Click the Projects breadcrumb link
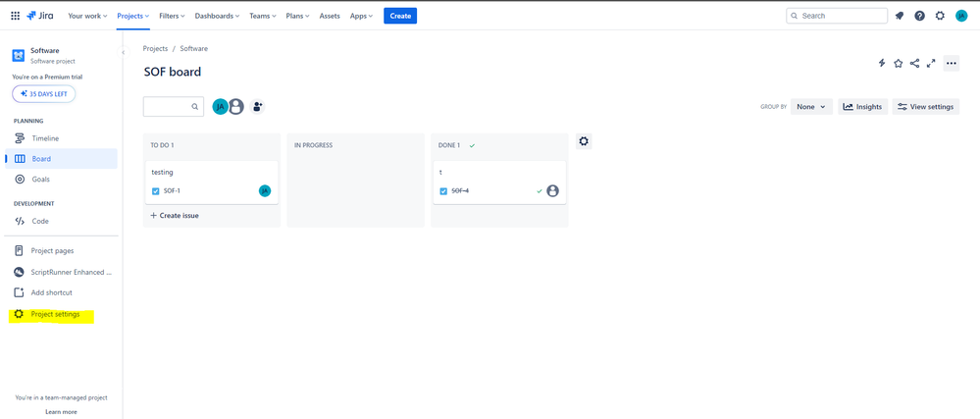 coord(155,48)
